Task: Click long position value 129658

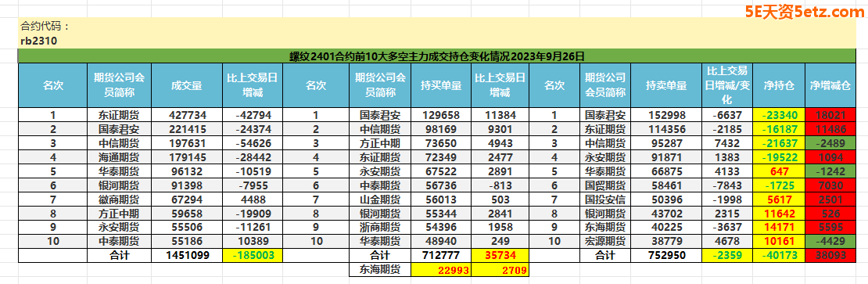Action: tap(440, 115)
